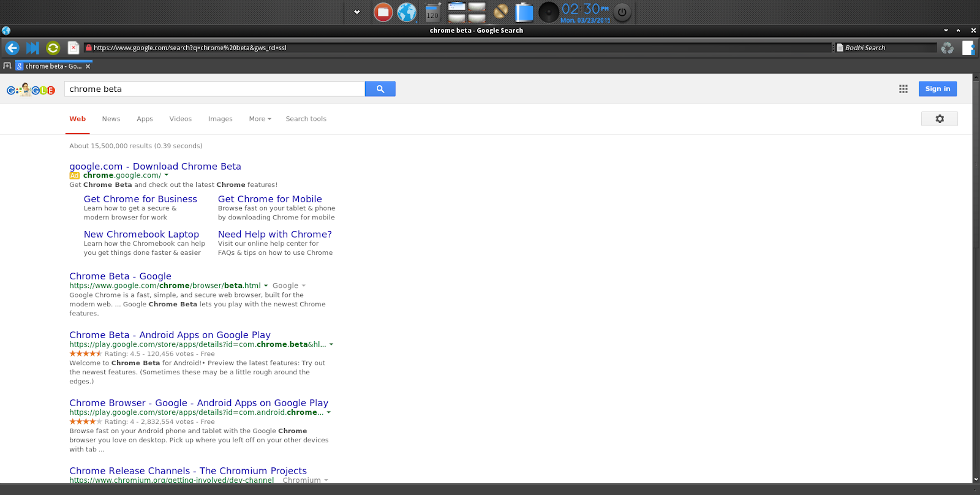Viewport: 980px width, 495px height.
Task: Select the 'chrome beta - Go...' browser tab
Action: pyautogui.click(x=53, y=66)
